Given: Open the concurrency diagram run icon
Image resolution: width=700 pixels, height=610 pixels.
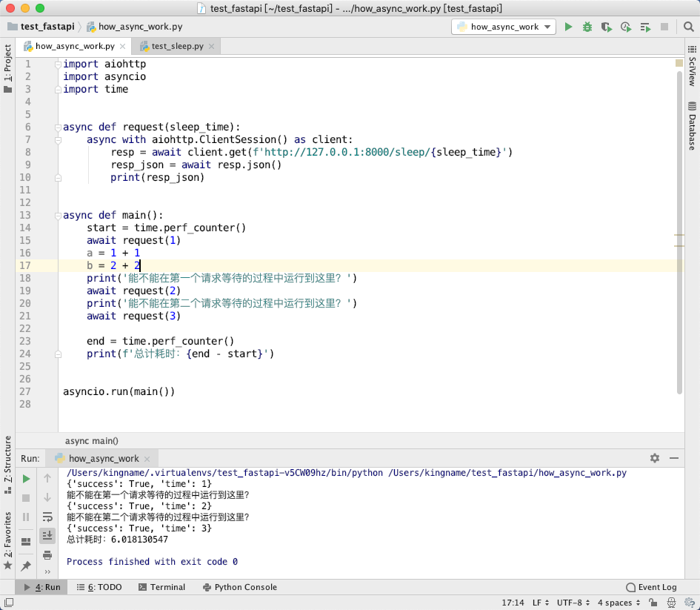Looking at the screenshot, I should [x=645, y=27].
